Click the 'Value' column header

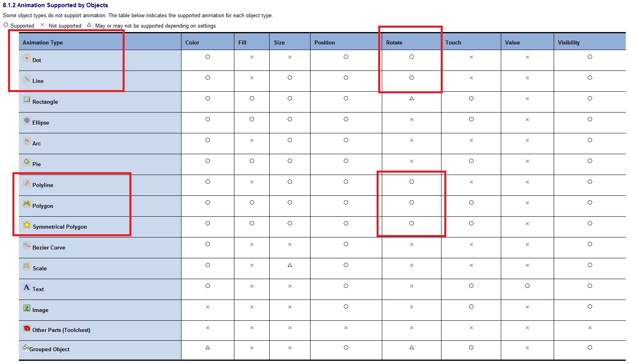pyautogui.click(x=512, y=42)
